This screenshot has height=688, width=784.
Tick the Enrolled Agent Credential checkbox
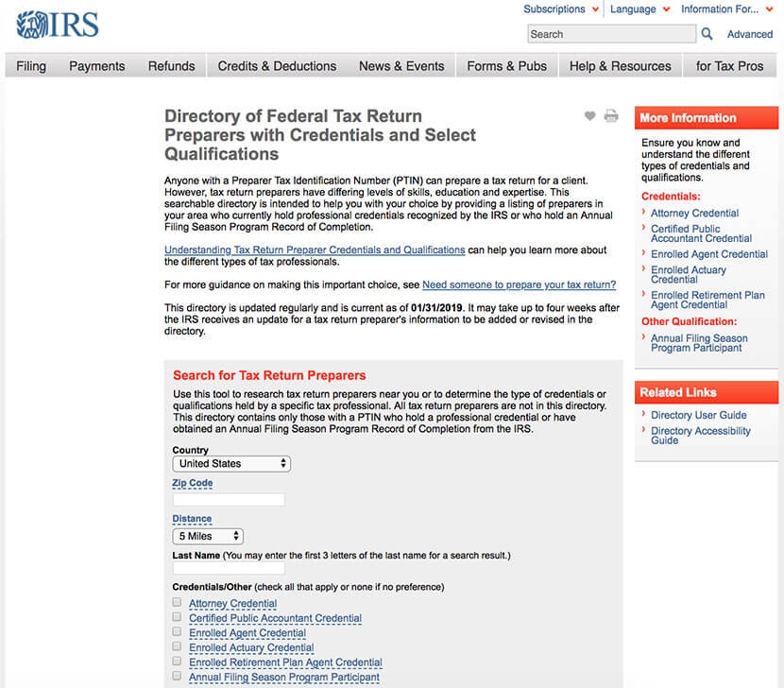[x=177, y=632]
